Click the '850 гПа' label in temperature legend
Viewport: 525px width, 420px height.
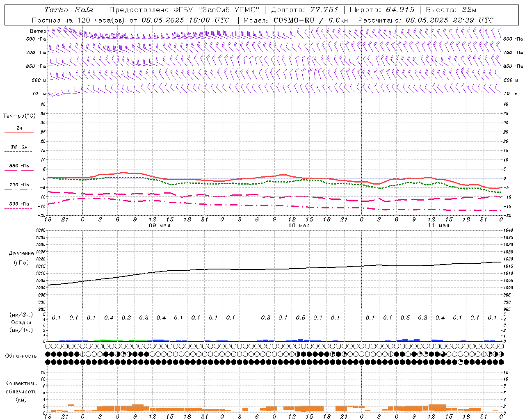tap(19, 166)
